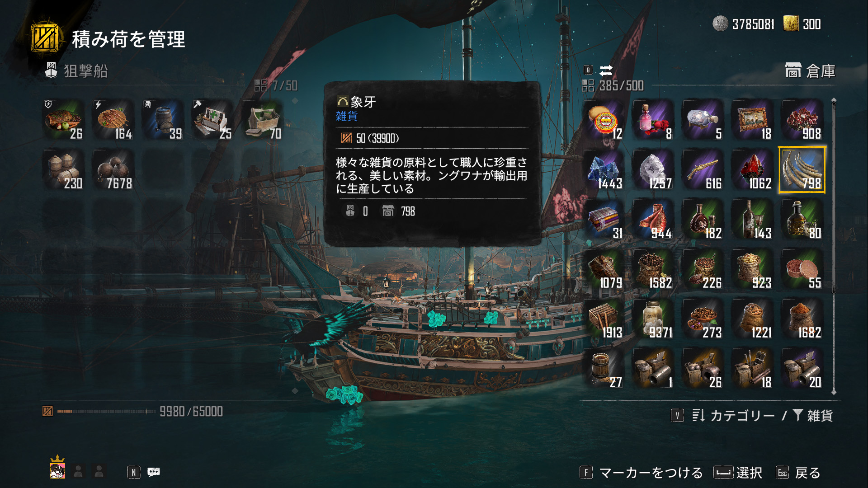The image size is (868, 488).
Task: Select the grilled skewers item showing 164
Action: tap(113, 120)
